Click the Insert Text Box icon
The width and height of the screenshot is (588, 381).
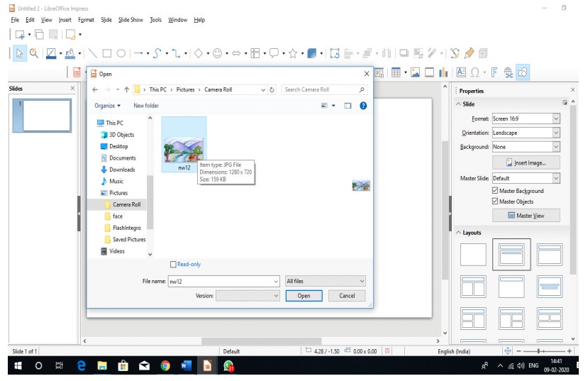pyautogui.click(x=461, y=72)
